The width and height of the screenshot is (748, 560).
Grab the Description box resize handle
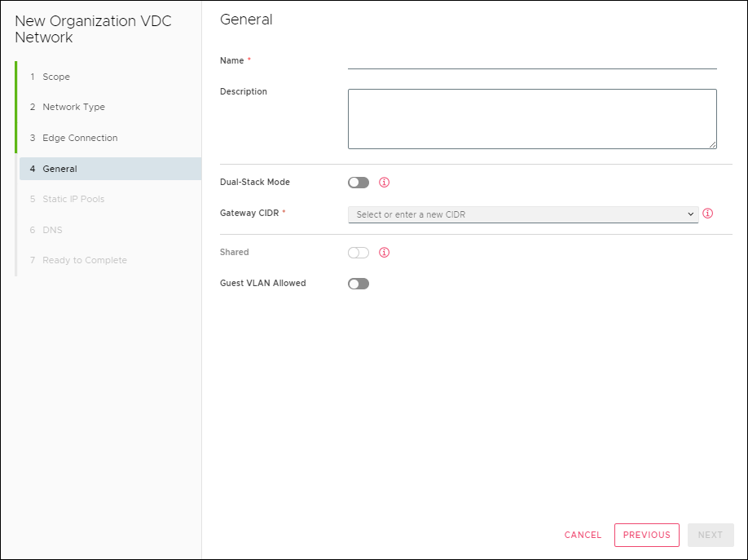point(713,144)
